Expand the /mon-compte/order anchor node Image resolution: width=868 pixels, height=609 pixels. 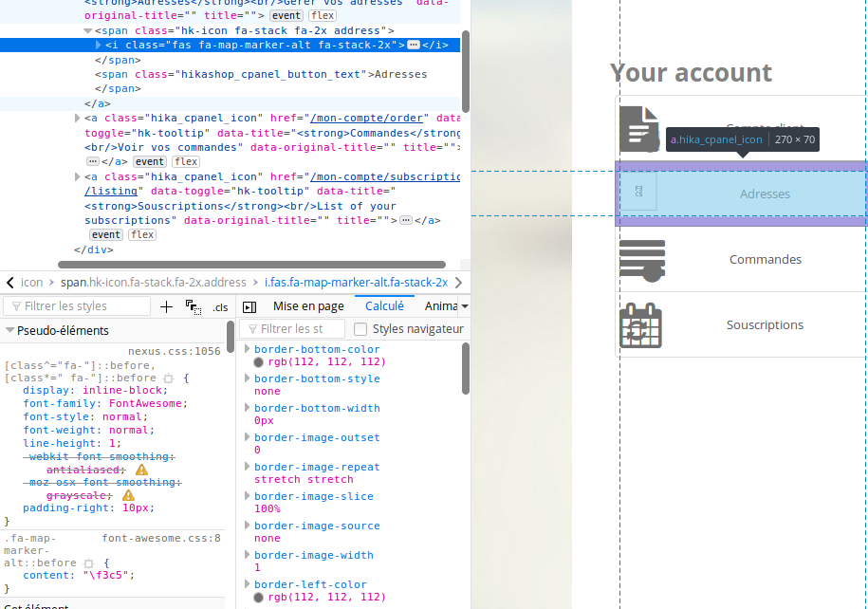78,118
